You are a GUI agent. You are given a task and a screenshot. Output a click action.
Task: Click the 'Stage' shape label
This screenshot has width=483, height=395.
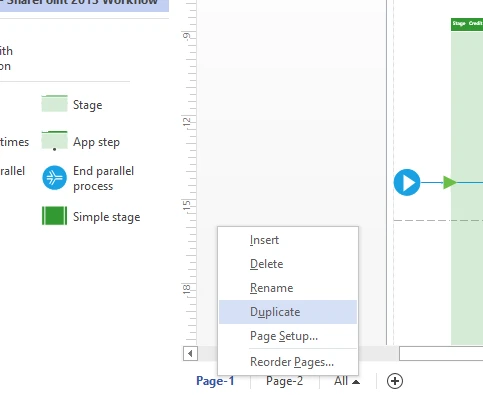click(88, 105)
